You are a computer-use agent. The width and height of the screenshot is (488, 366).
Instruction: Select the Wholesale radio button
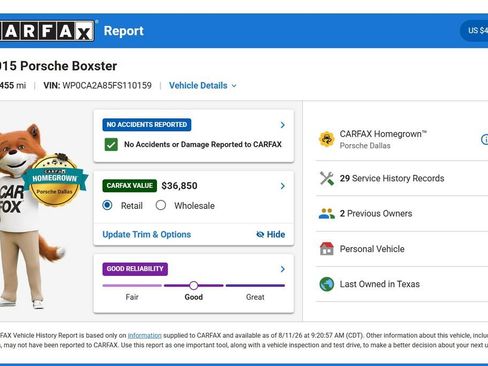click(161, 205)
